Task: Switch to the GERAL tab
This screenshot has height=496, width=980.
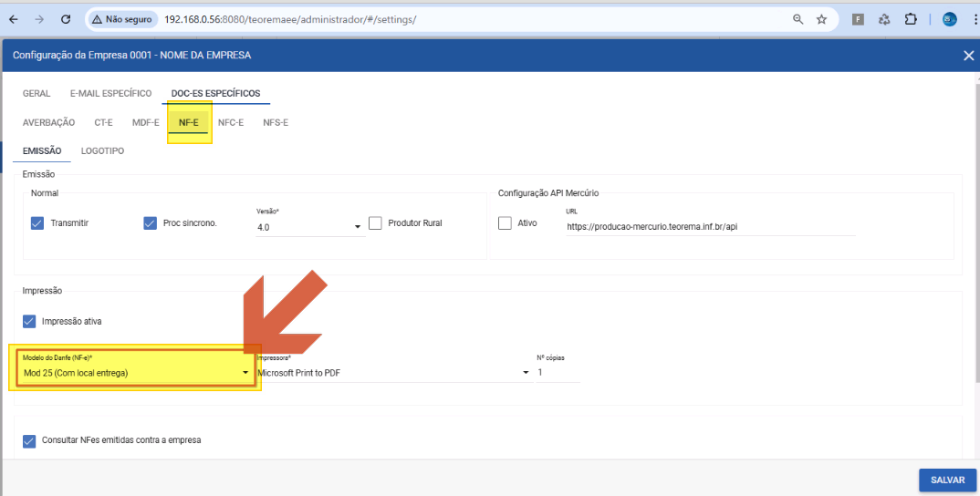Action: click(x=36, y=93)
